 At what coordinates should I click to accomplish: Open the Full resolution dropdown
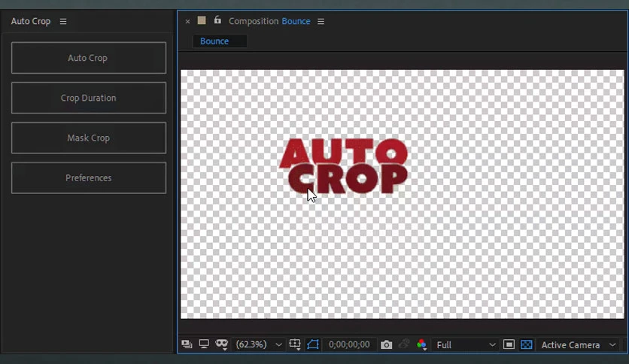coord(466,344)
